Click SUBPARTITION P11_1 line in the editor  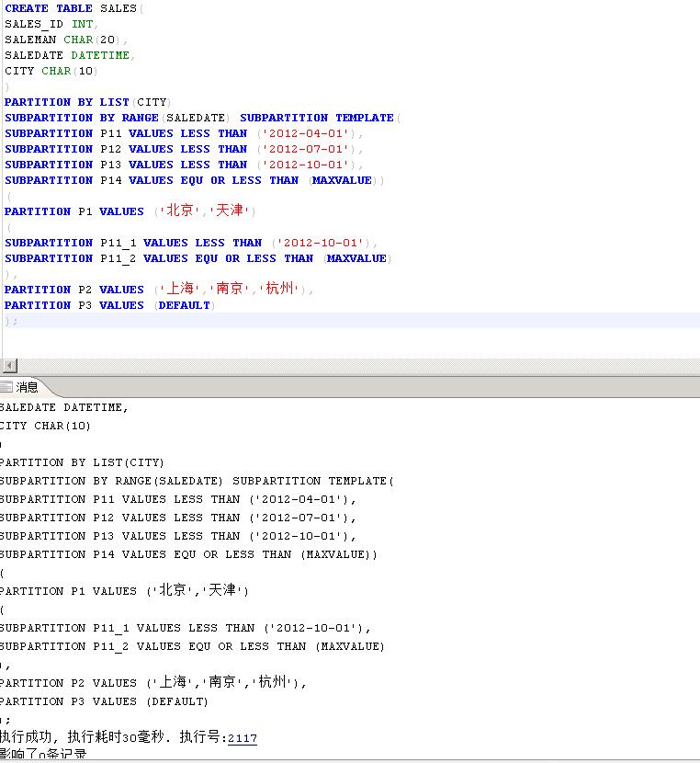point(190,243)
